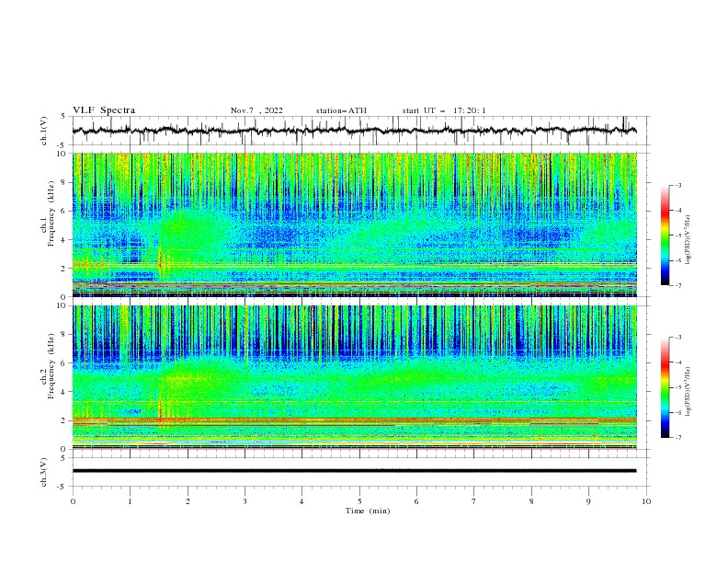Click the ch.1 spectrogram plot
The width and height of the screenshot is (728, 563).
355,224
